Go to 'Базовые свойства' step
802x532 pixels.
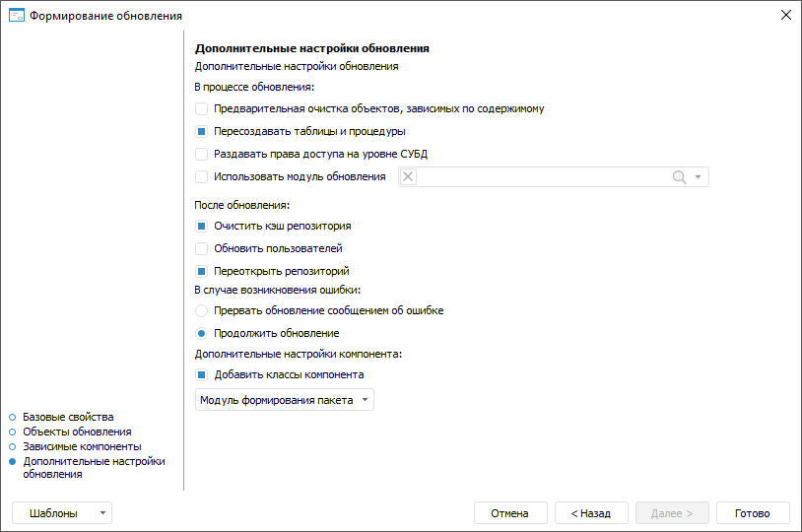click(68, 417)
